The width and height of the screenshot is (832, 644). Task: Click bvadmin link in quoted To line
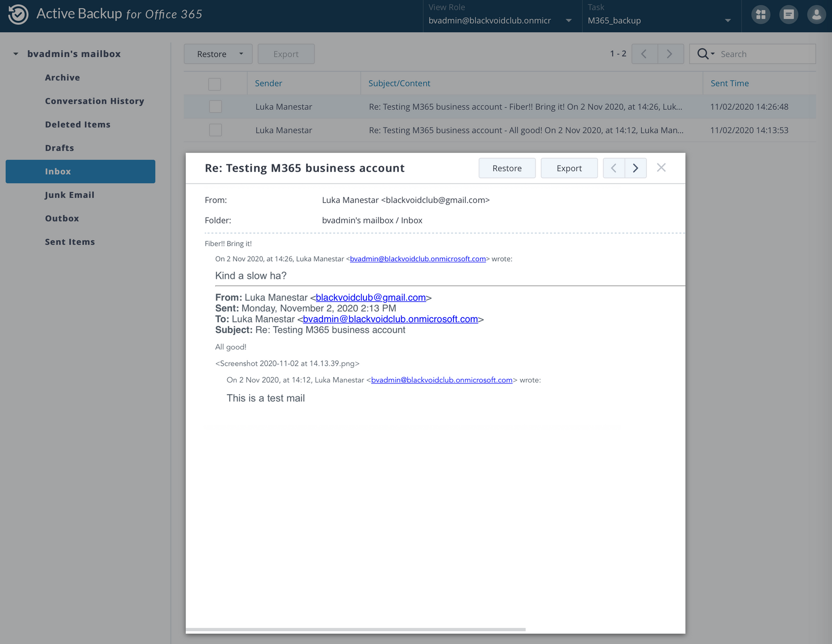pyautogui.click(x=391, y=319)
